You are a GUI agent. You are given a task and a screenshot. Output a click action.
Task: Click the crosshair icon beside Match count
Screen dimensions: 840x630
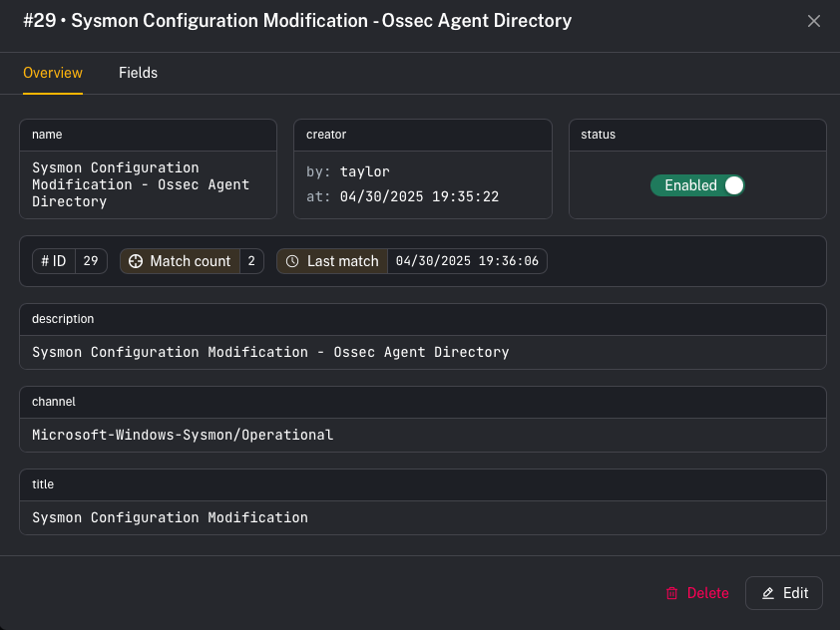click(135, 261)
